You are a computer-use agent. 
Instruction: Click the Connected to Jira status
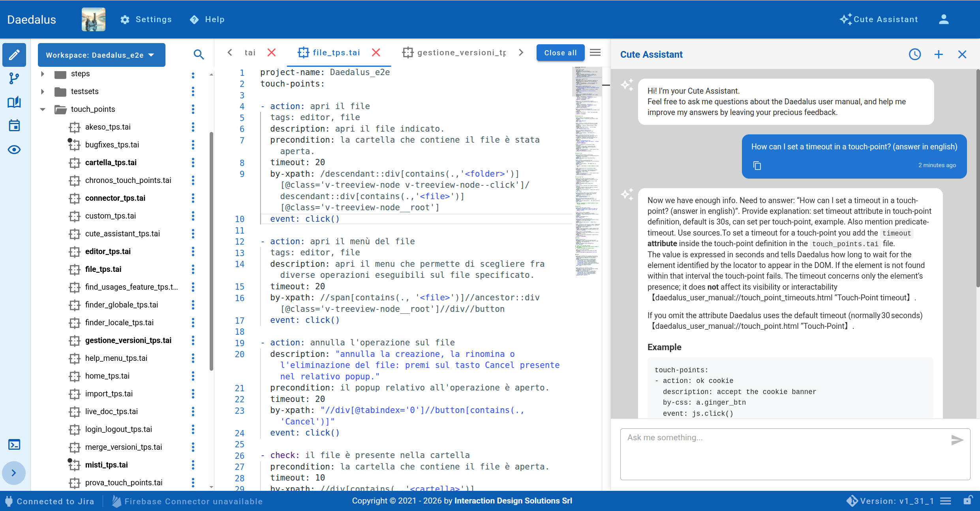(50, 501)
